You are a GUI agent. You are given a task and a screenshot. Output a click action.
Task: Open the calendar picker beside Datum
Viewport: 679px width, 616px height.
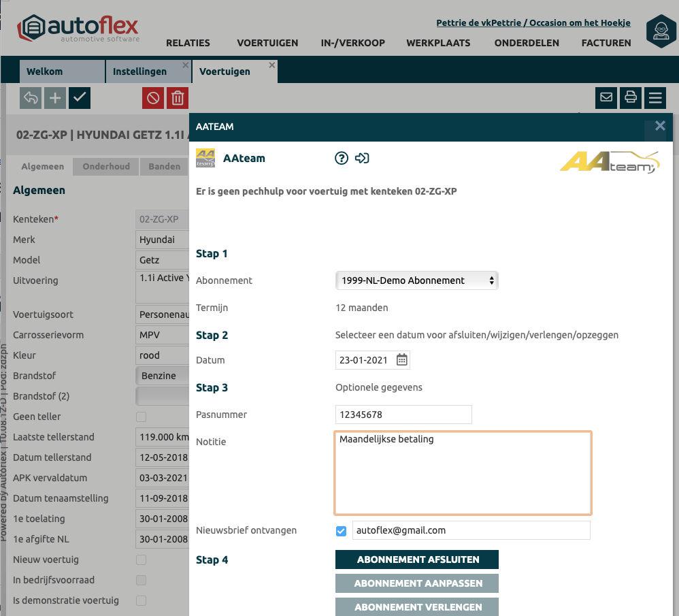click(402, 360)
